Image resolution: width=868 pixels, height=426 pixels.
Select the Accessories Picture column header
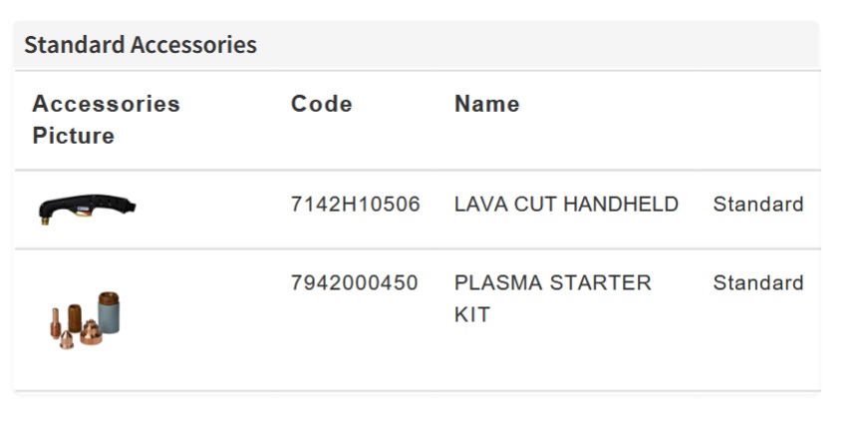point(106,119)
